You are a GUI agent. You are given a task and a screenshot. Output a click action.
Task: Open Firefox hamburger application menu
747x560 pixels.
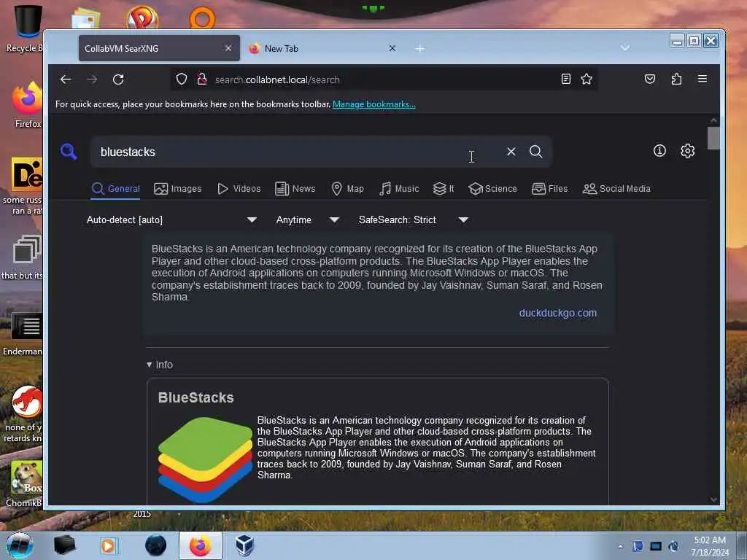pos(703,79)
